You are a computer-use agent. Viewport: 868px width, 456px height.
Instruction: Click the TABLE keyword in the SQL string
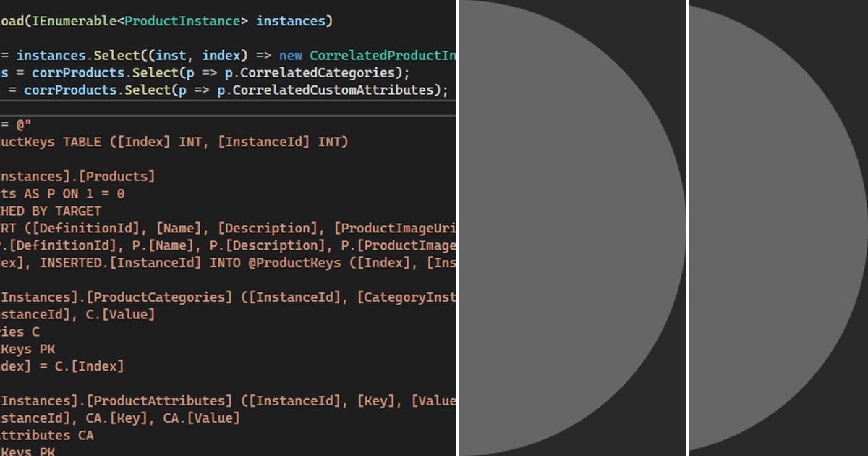83,142
